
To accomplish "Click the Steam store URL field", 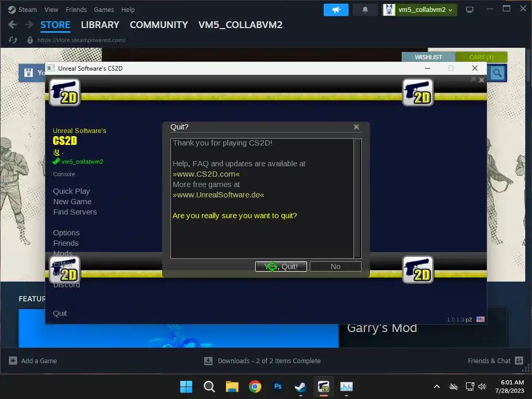I will click(82, 40).
